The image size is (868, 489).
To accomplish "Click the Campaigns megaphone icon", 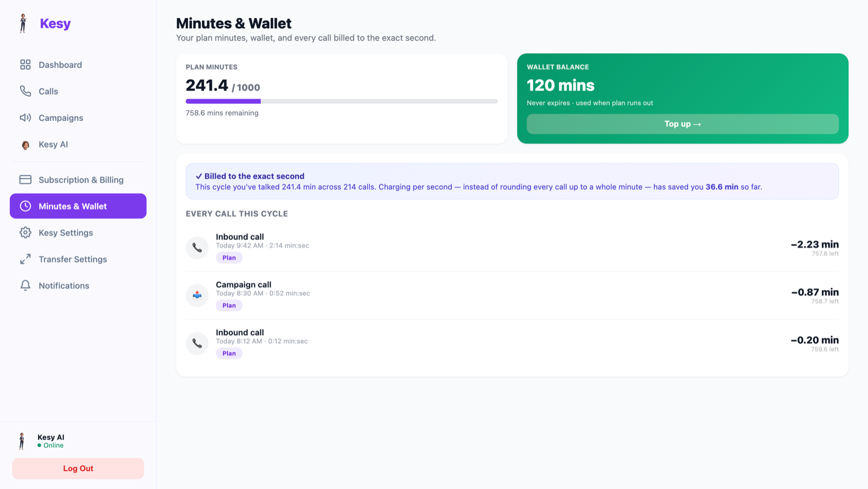I will coord(25,118).
